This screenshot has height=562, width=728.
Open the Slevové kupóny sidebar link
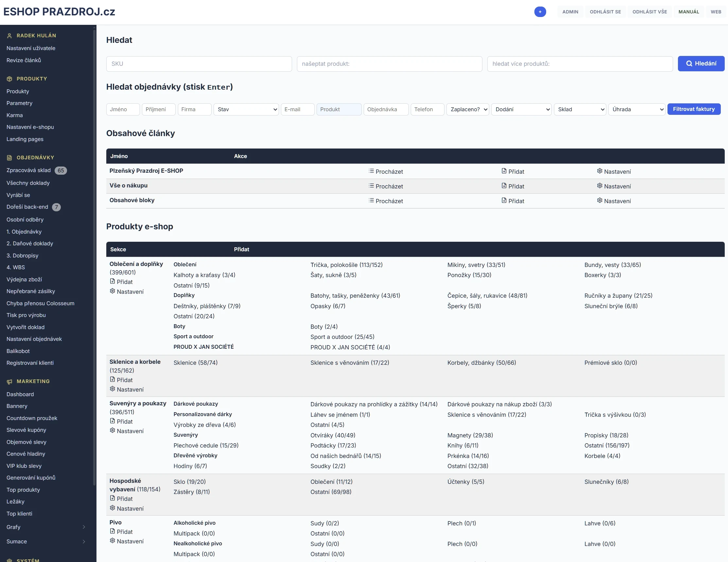26,430
